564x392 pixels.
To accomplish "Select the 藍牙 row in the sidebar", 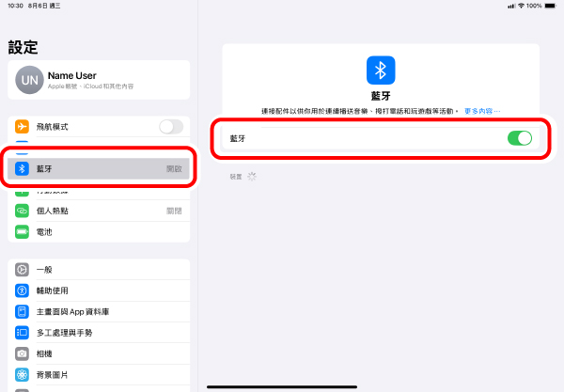I will click(x=99, y=169).
